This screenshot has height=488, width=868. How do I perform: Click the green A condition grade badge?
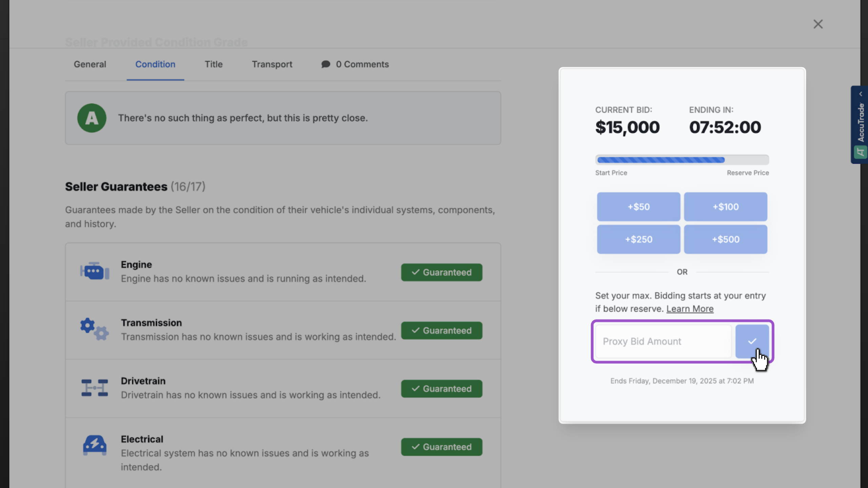click(92, 118)
